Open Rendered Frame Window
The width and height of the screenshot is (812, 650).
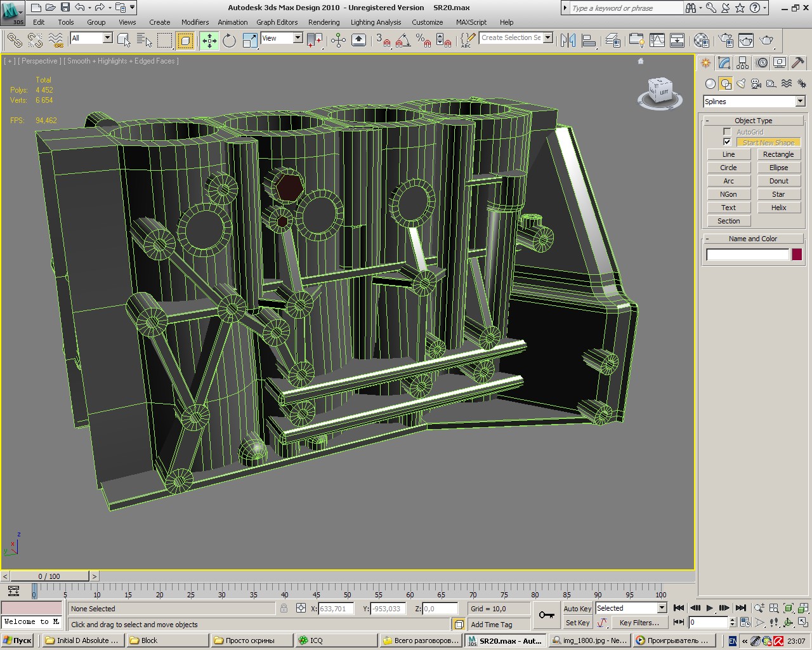pyautogui.click(x=745, y=41)
